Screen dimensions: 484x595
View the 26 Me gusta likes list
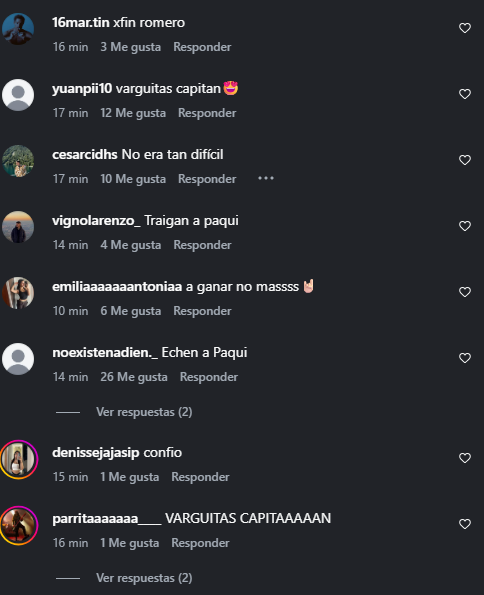click(134, 377)
